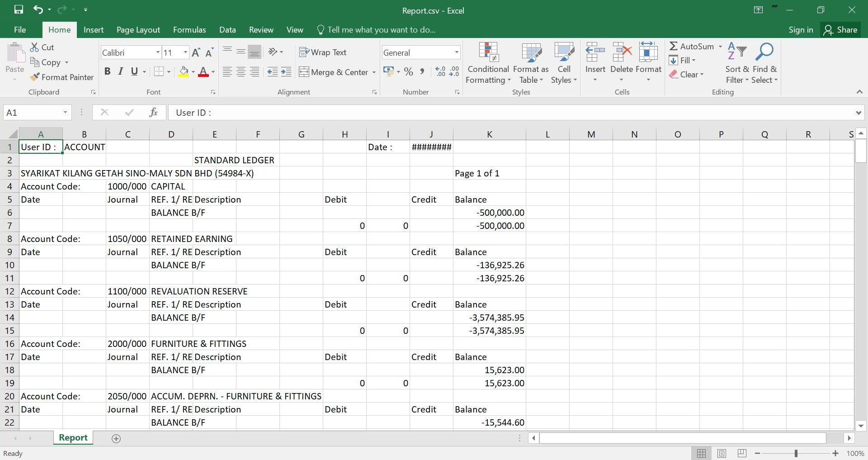Click the Save icon in title bar
Image resolution: width=868 pixels, height=460 pixels.
[19, 10]
